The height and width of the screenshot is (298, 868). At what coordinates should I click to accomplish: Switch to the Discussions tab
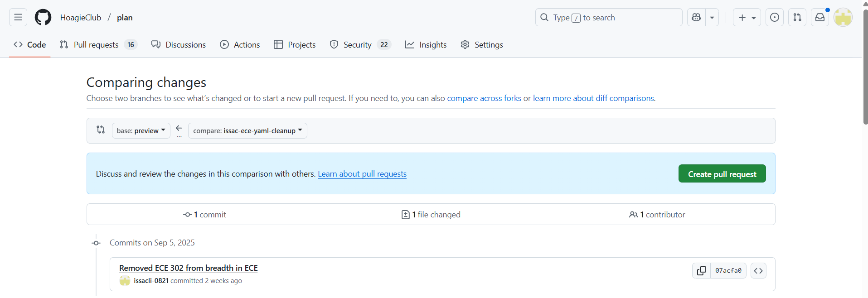179,44
